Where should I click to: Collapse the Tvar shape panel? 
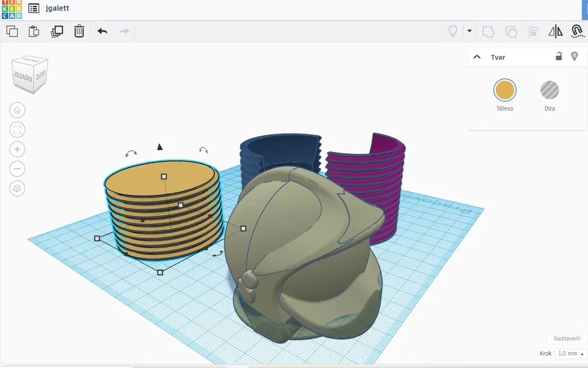point(477,57)
